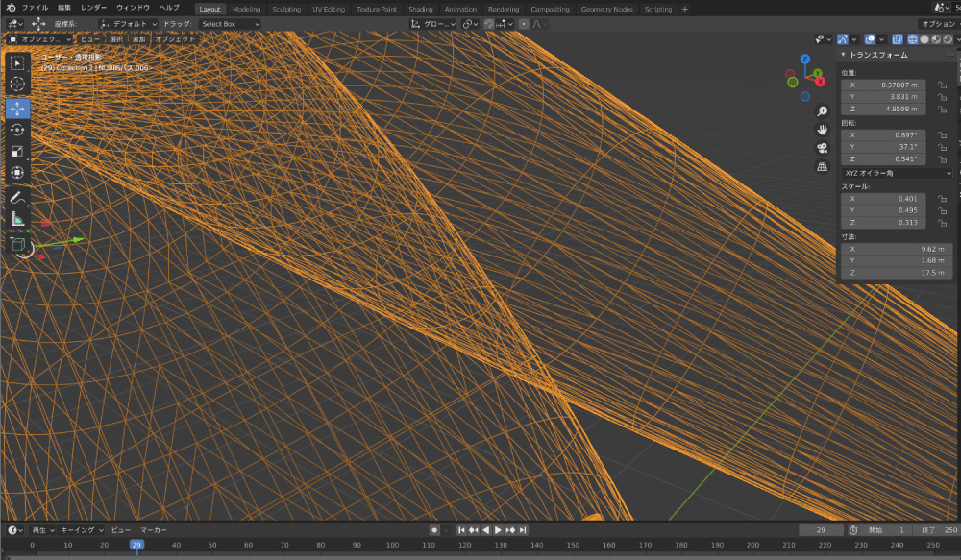
Task: Toggle the lock for scale Z
Action: (942, 223)
